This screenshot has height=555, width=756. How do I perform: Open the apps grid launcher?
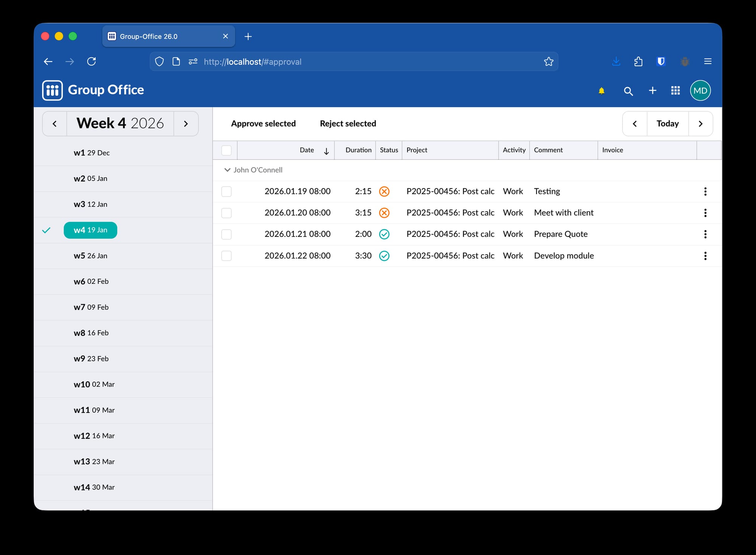675,91
